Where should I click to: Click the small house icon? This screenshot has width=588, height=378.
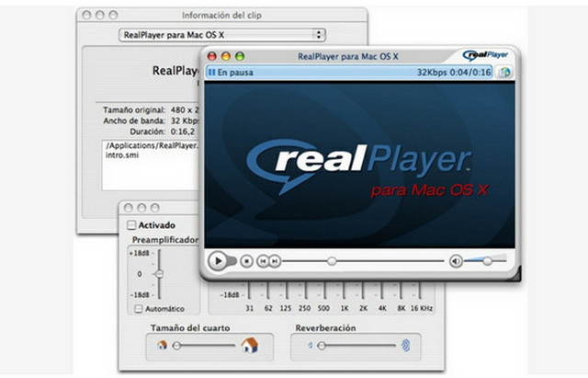click(162, 345)
